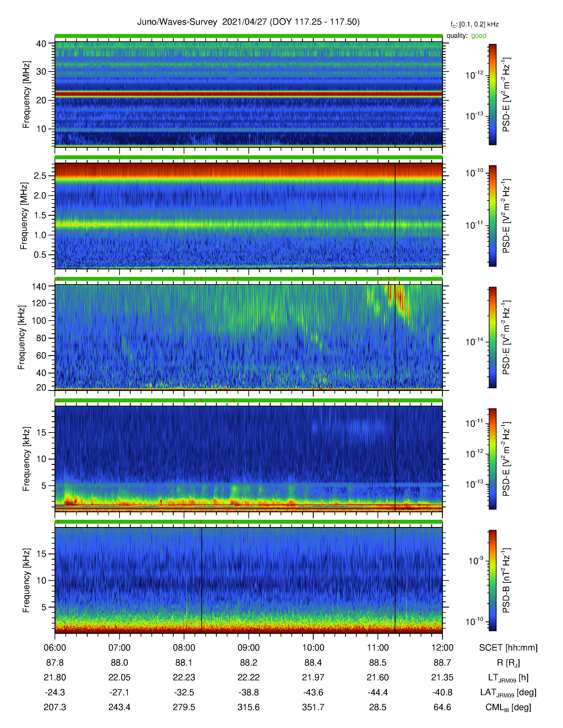The height and width of the screenshot is (728, 563).
Task: Click the CML III [deg] row label
Action: coord(508,707)
